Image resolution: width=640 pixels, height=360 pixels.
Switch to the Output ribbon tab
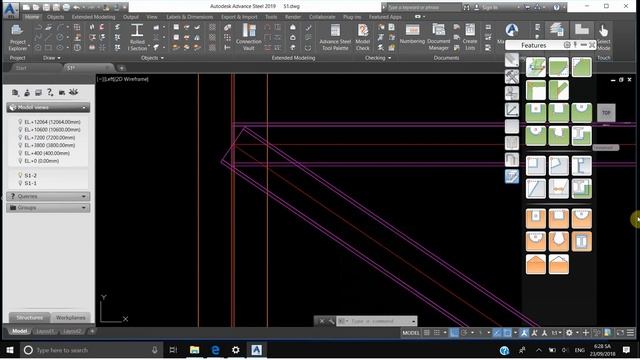pyautogui.click(x=131, y=17)
